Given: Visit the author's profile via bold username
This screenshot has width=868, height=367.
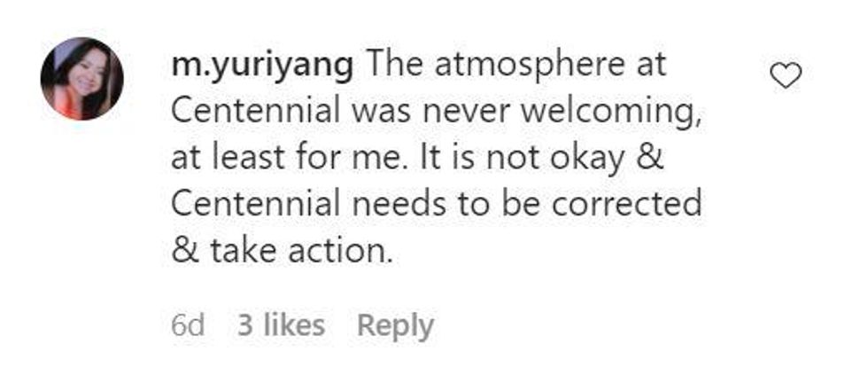Looking at the screenshot, I should [262, 65].
